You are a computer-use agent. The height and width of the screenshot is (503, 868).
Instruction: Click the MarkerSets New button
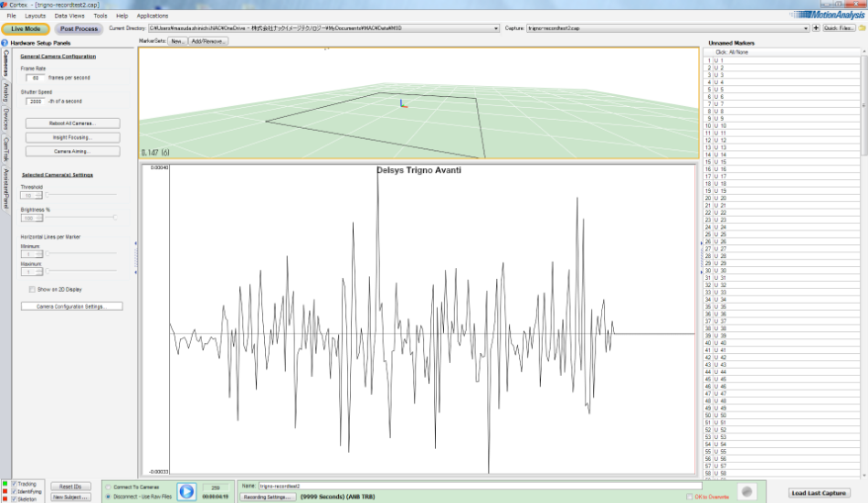point(177,41)
